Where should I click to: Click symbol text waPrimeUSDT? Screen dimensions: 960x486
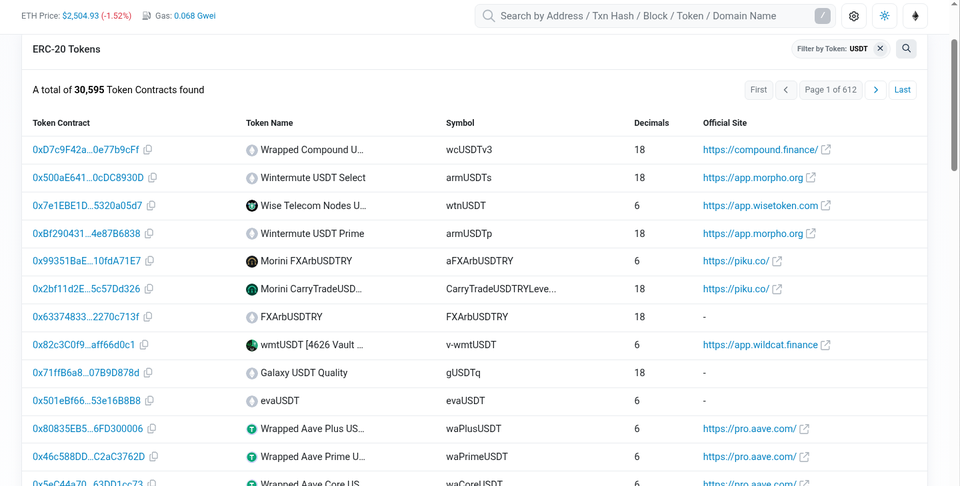coord(477,457)
